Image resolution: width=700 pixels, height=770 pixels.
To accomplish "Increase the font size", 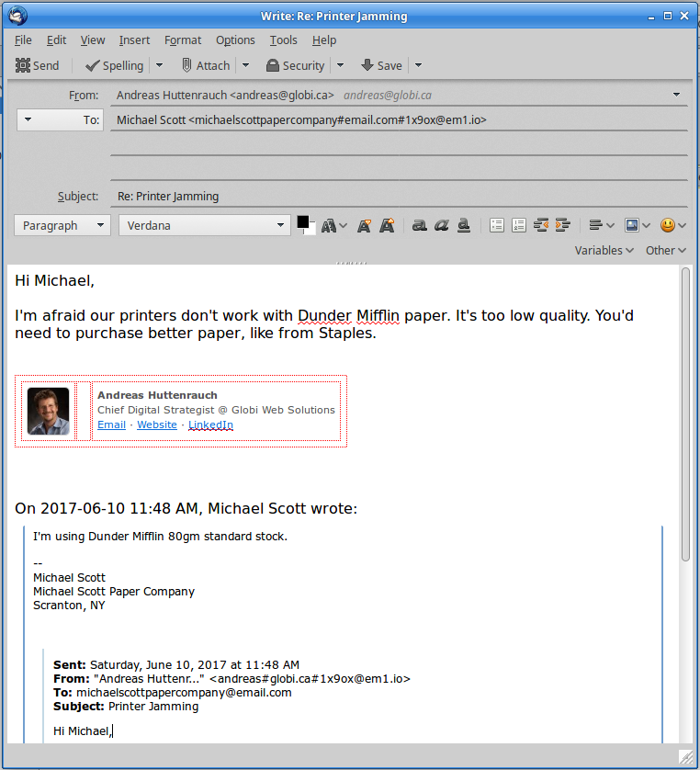I will 387,225.
